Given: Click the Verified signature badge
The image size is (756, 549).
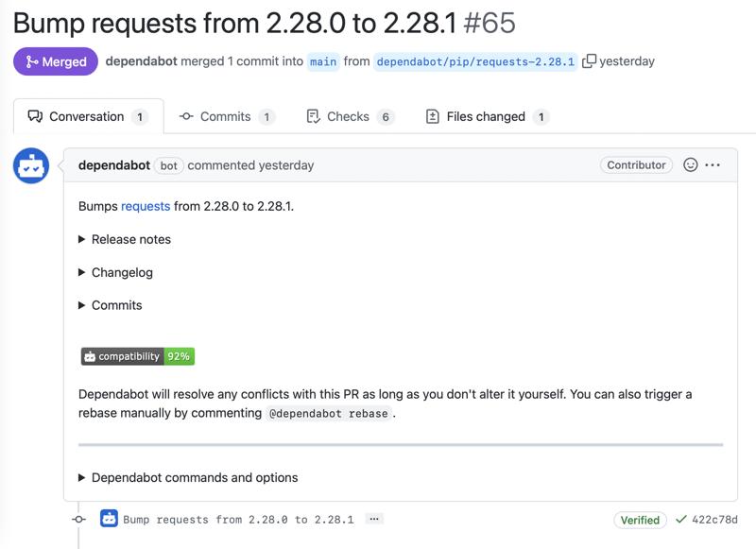Looking at the screenshot, I should (x=640, y=520).
